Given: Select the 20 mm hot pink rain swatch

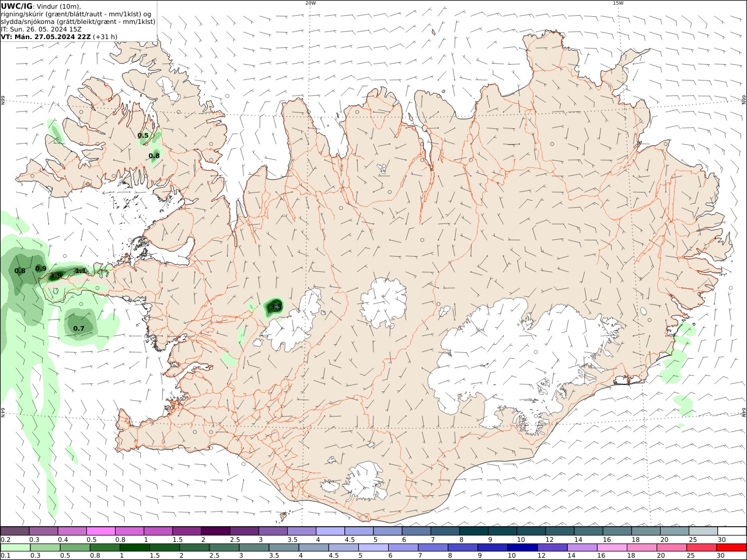Looking at the screenshot, I should pyautogui.click(x=671, y=548).
